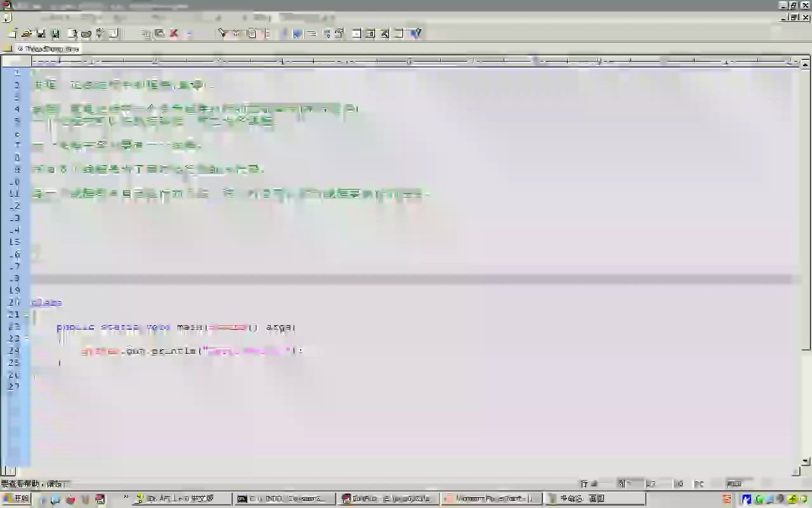Toggle the Directory Window toolbar icon

coord(357,34)
